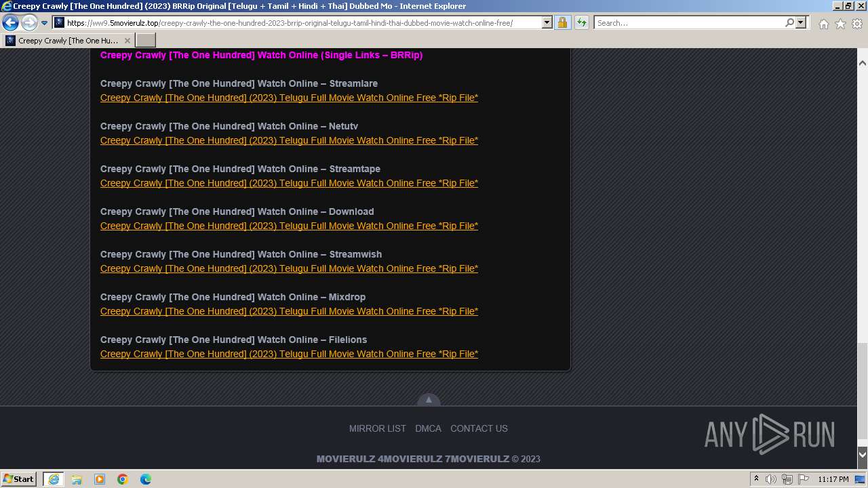
Task: Open the Filelions Telugu Full Movie link
Action: pos(289,354)
